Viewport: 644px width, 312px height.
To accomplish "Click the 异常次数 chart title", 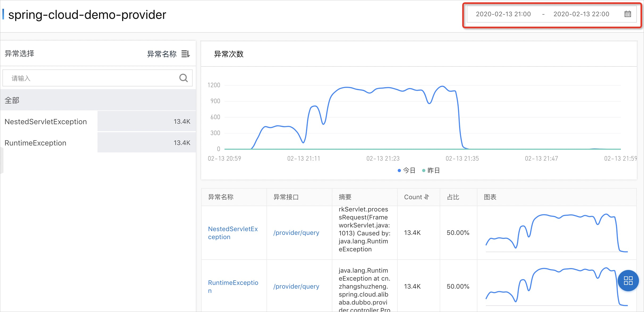I will tap(229, 54).
